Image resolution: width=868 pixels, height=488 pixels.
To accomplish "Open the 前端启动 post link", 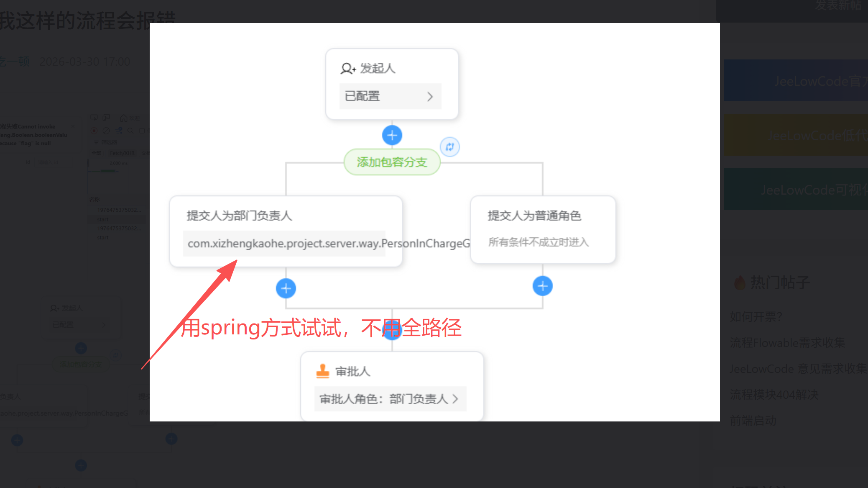I will tap(753, 421).
